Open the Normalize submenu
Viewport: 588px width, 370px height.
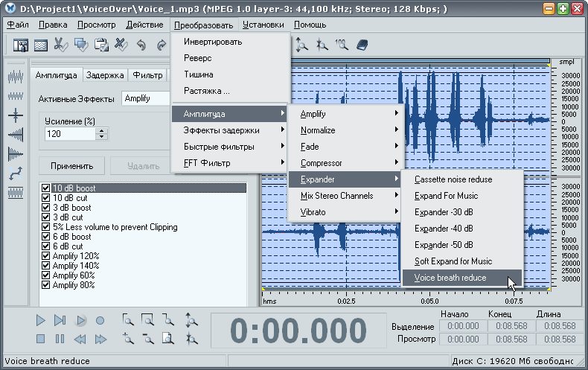point(345,130)
